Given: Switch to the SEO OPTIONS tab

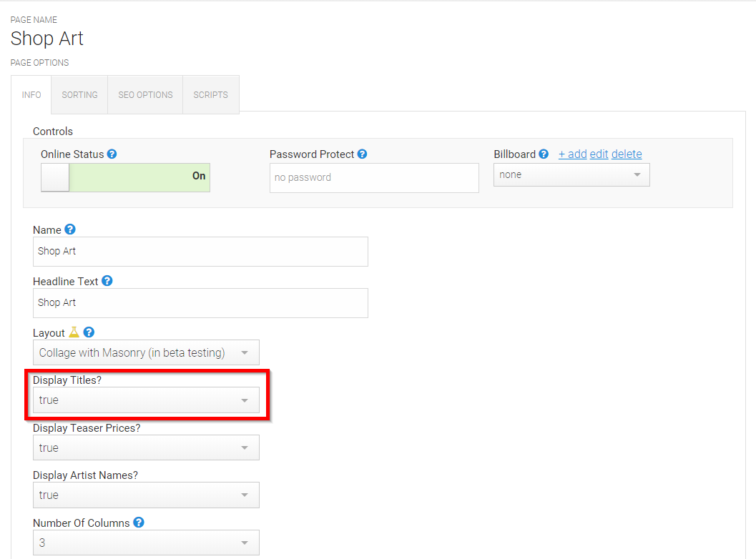Looking at the screenshot, I should pyautogui.click(x=145, y=95).
